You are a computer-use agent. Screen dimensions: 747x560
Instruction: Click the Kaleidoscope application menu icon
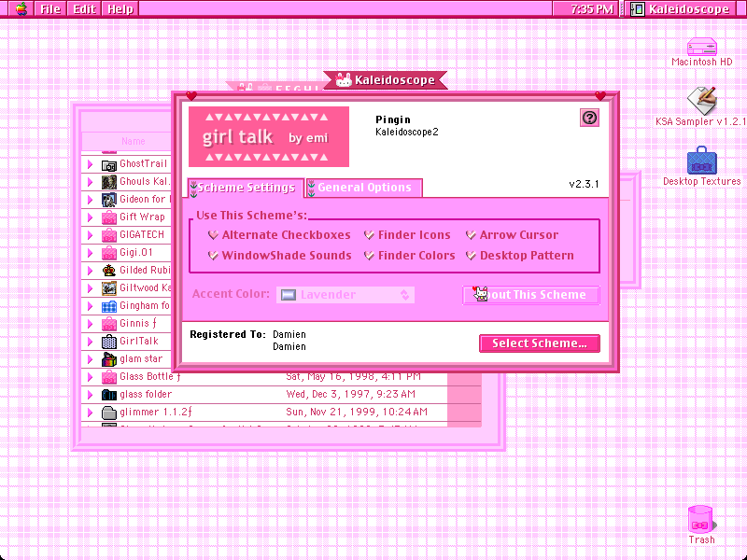638,9
